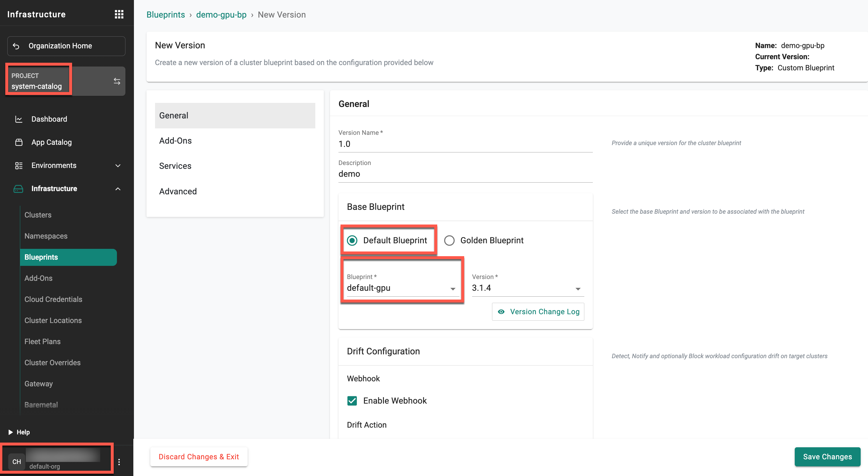Viewport: 868px width, 476px height.
Task: Click the Version Name input field
Action: (x=465, y=144)
